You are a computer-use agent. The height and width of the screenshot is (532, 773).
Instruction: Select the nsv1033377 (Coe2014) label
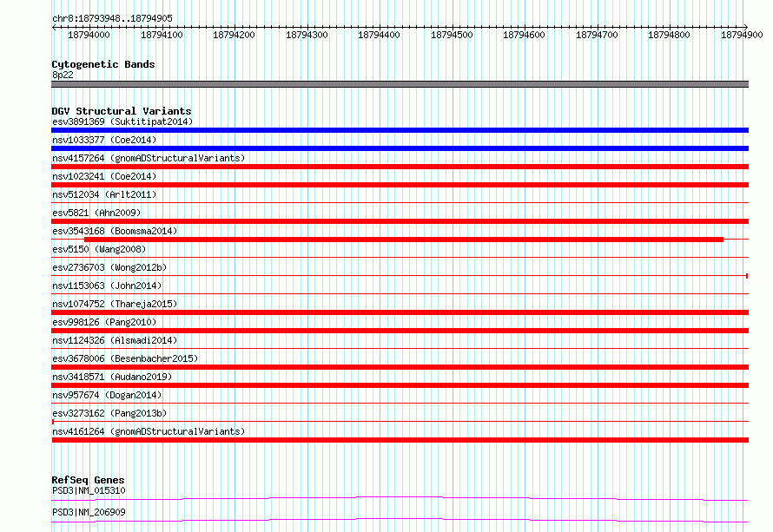point(104,140)
